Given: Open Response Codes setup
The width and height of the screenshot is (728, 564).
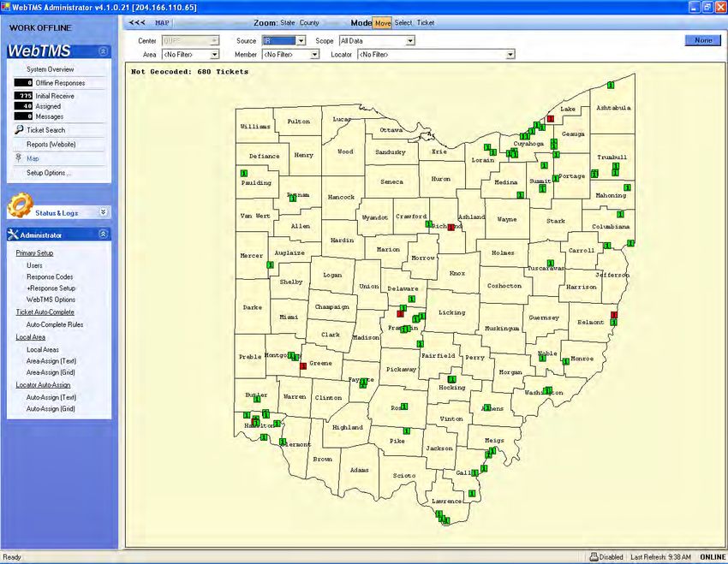Looking at the screenshot, I should coord(50,276).
